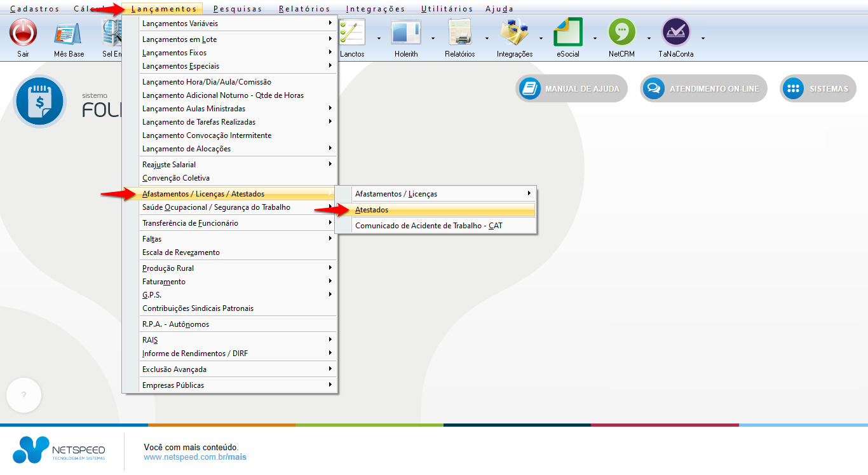Open the NetCRM chat icon
This screenshot has height=475, width=868.
point(622,33)
